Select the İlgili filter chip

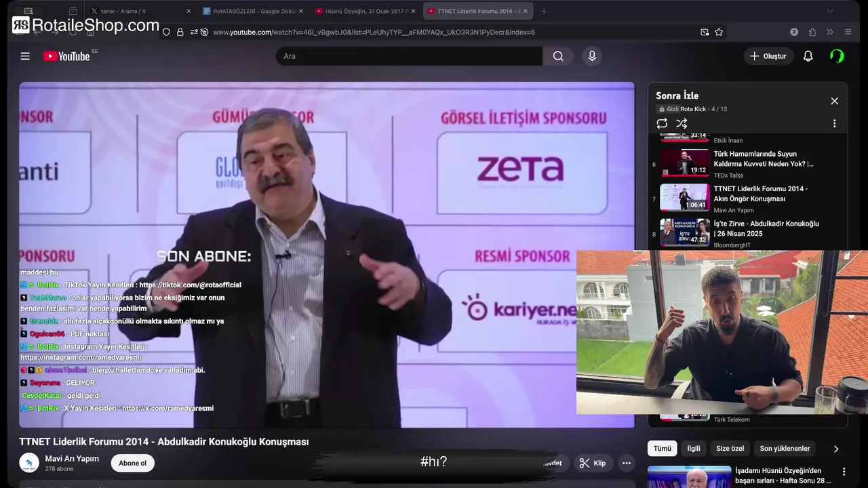point(693,449)
